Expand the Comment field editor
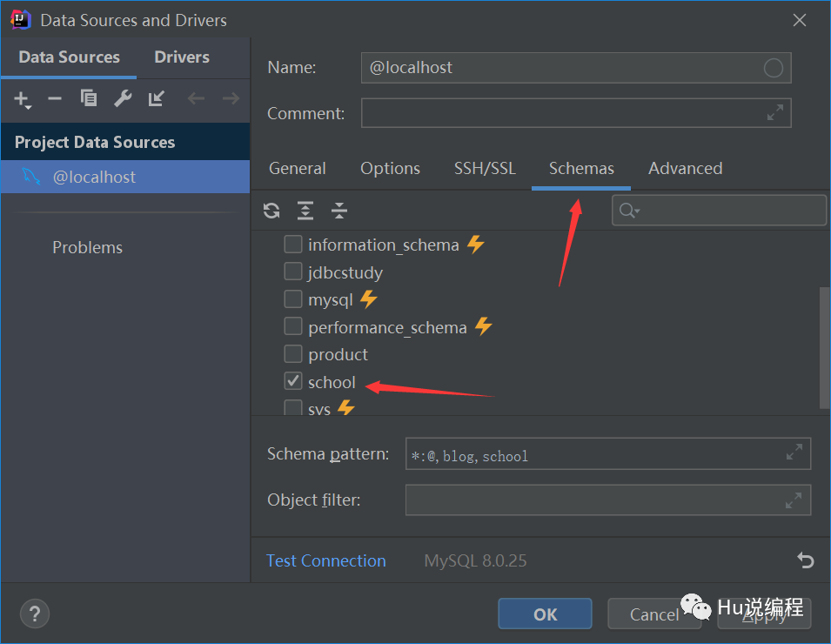This screenshot has width=831, height=644. tap(774, 113)
